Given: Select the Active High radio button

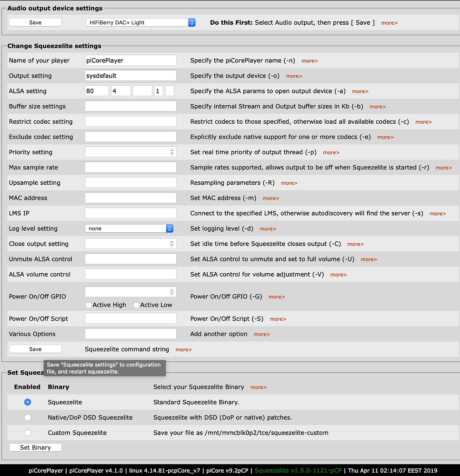Looking at the screenshot, I should tap(89, 305).
